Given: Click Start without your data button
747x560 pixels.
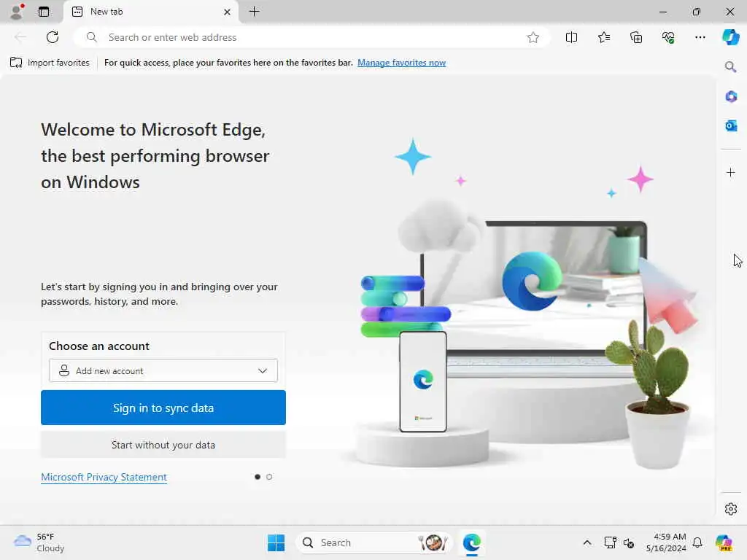Looking at the screenshot, I should [163, 445].
